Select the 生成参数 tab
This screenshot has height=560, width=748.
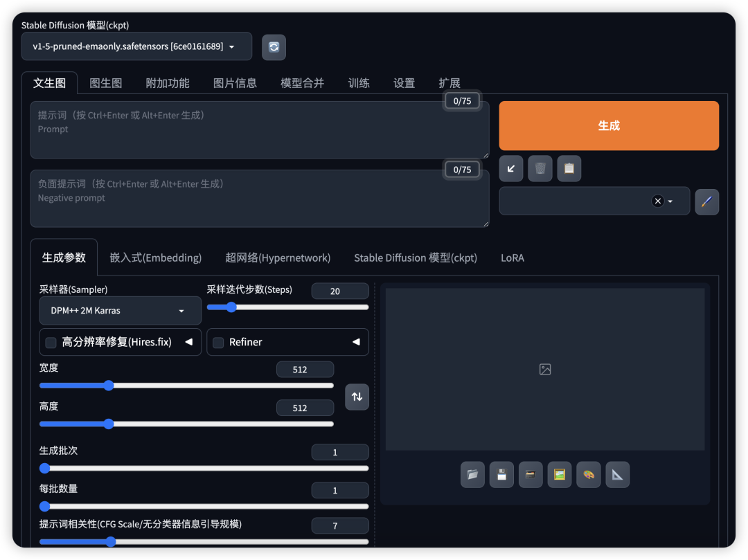[64, 258]
